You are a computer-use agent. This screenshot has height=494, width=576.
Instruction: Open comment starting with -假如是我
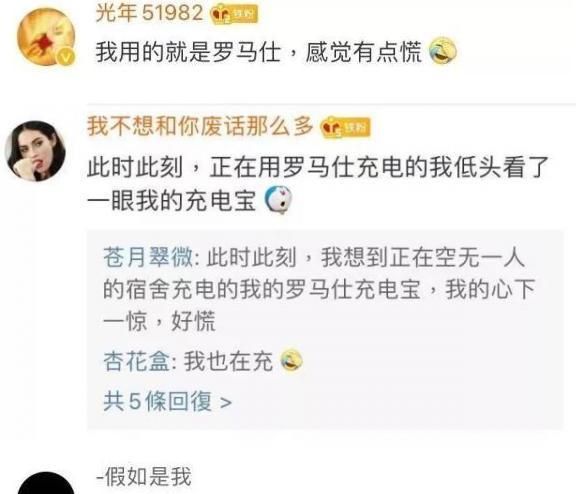tap(144, 476)
